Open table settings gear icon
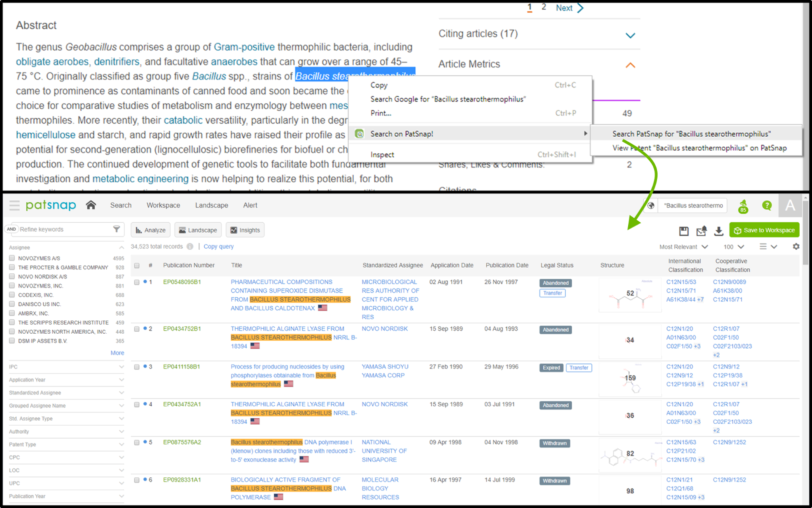 [x=796, y=246]
